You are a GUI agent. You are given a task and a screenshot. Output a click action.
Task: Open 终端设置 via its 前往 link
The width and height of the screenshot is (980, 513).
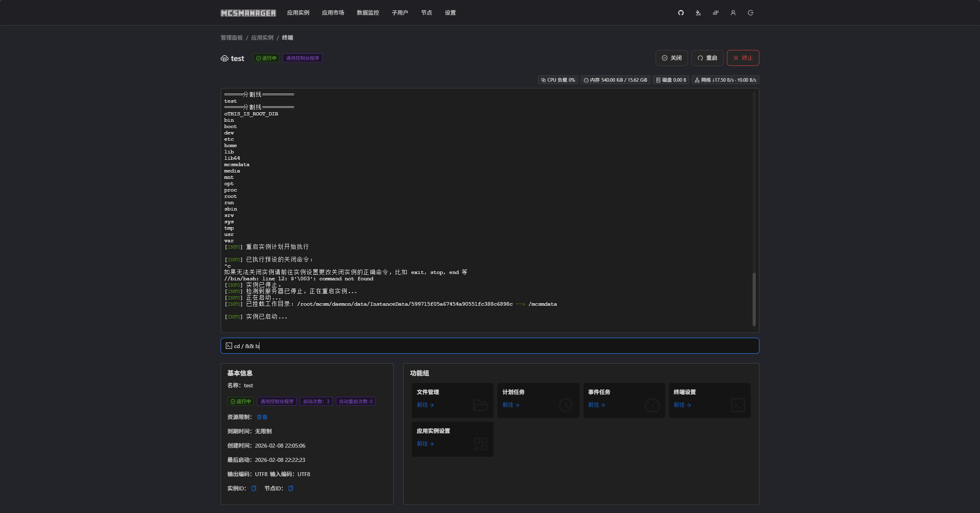682,405
